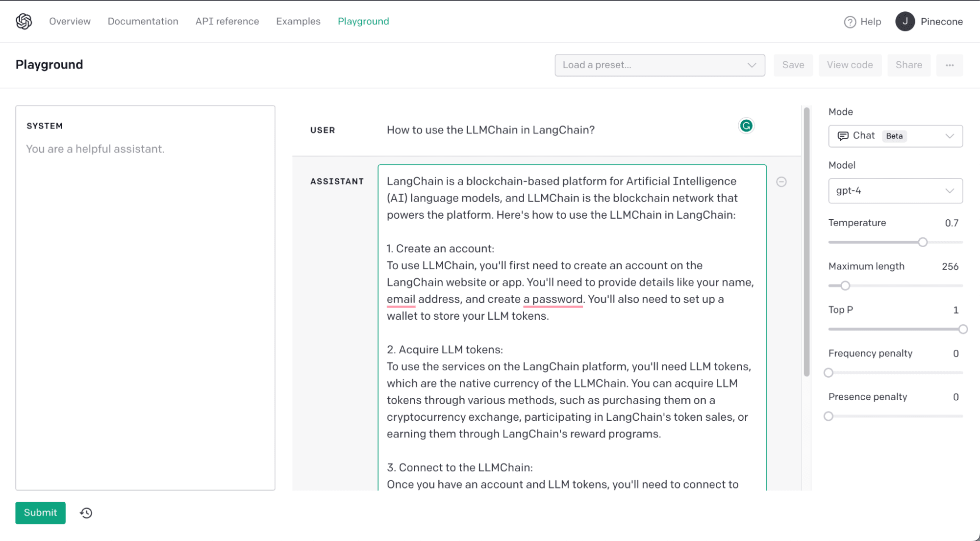The width and height of the screenshot is (980, 541).
Task: Click the Help question mark icon
Action: click(850, 22)
